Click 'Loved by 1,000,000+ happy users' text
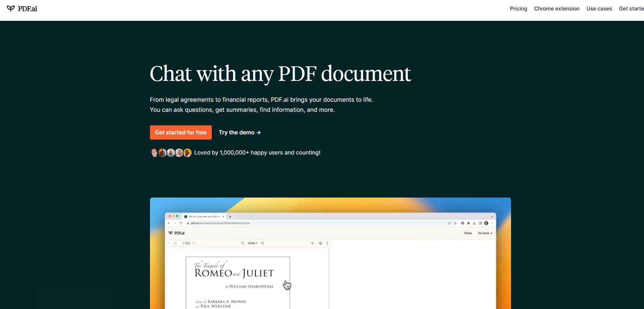Image resolution: width=644 pixels, height=309 pixels. [257, 153]
